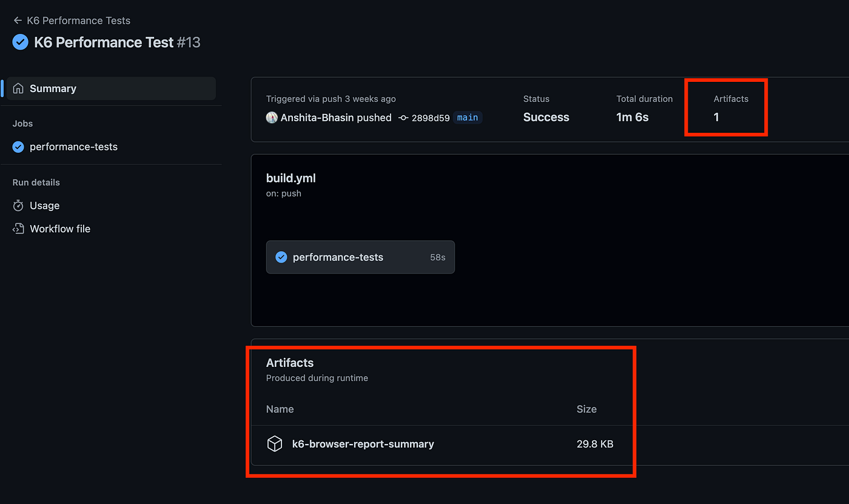Click the Jobs section heading in the sidebar
Viewport: 849px width, 504px height.
click(x=23, y=123)
